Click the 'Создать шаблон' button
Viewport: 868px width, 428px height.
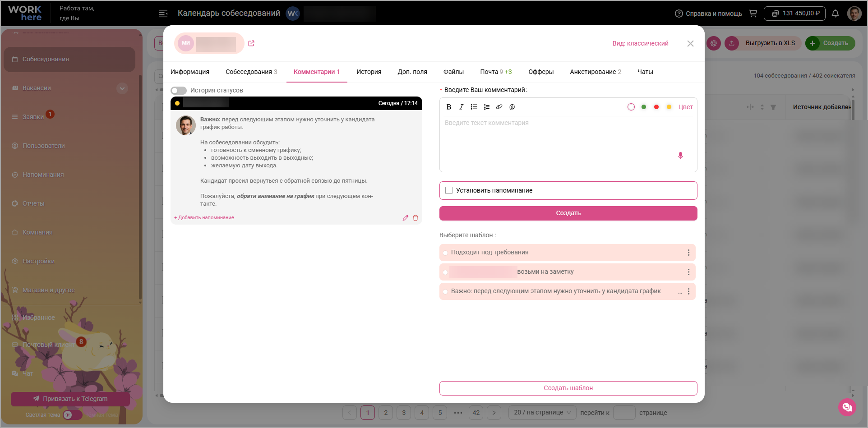(x=568, y=388)
